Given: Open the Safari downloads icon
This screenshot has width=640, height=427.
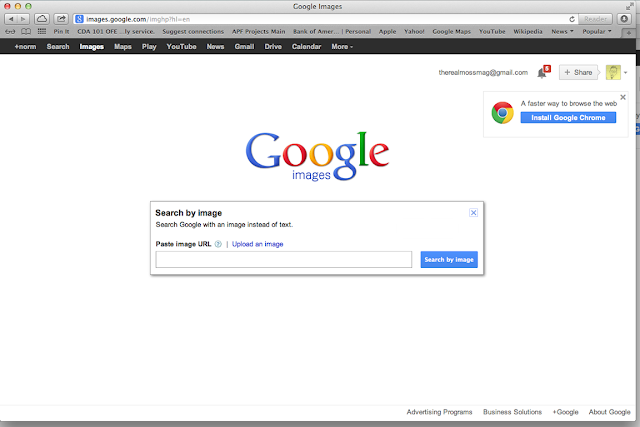Looking at the screenshot, I should (x=624, y=19).
